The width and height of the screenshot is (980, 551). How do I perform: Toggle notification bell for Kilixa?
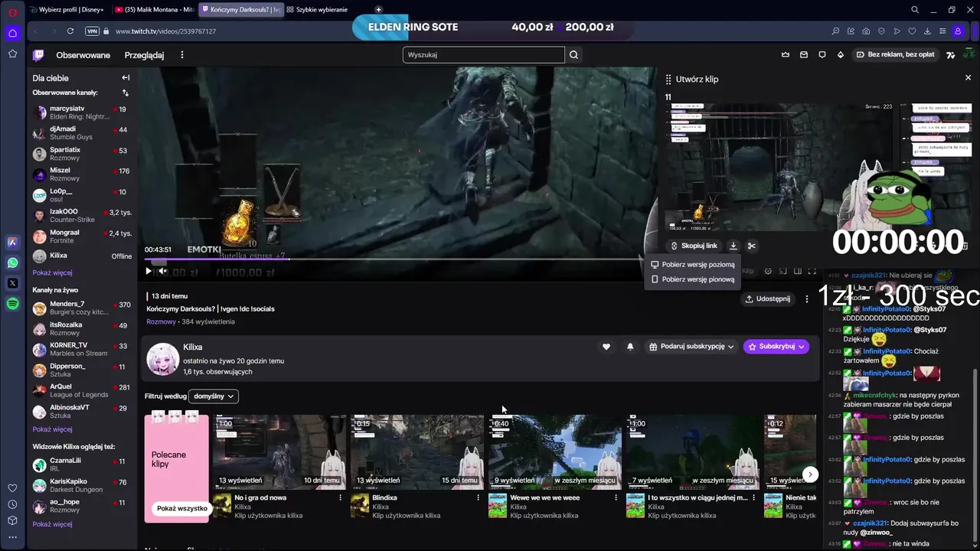[x=630, y=347]
